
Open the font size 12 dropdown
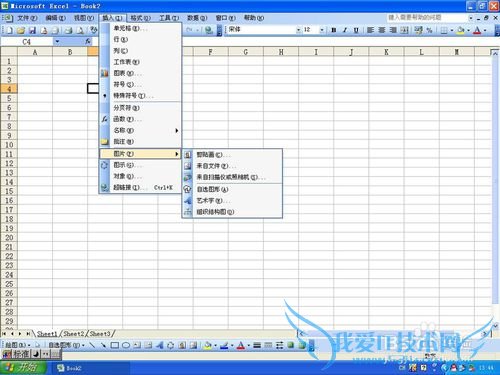click(322, 30)
